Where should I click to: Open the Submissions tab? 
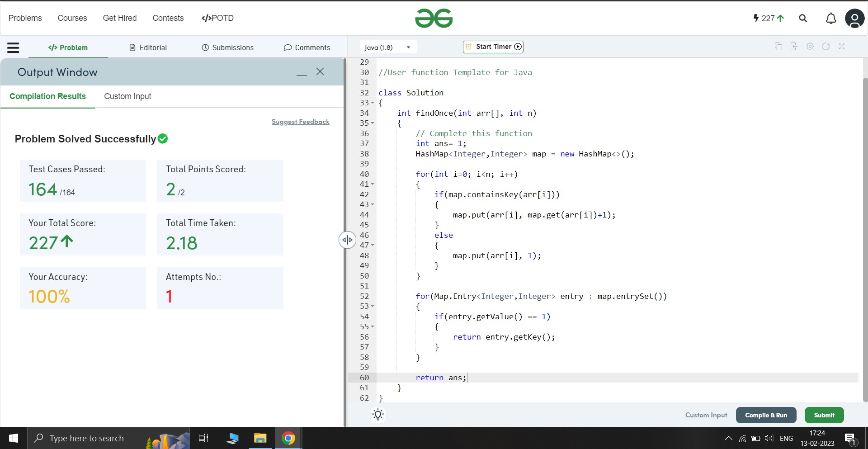point(228,47)
